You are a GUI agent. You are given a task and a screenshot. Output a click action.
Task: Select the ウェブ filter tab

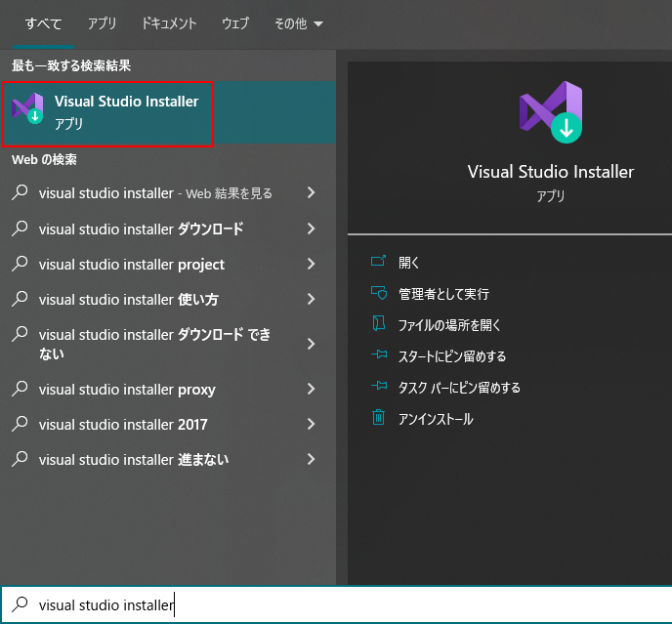point(235,23)
